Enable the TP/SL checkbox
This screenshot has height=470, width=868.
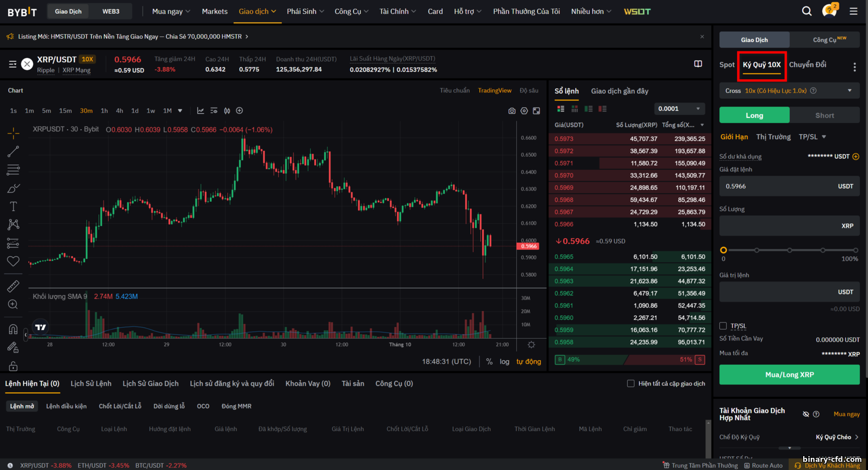(x=723, y=325)
